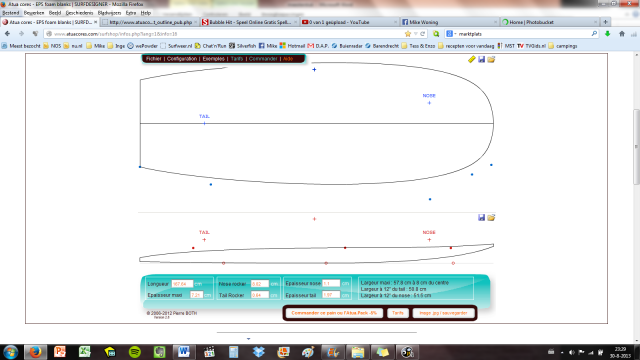Click the blue tail corner control point

140,167
